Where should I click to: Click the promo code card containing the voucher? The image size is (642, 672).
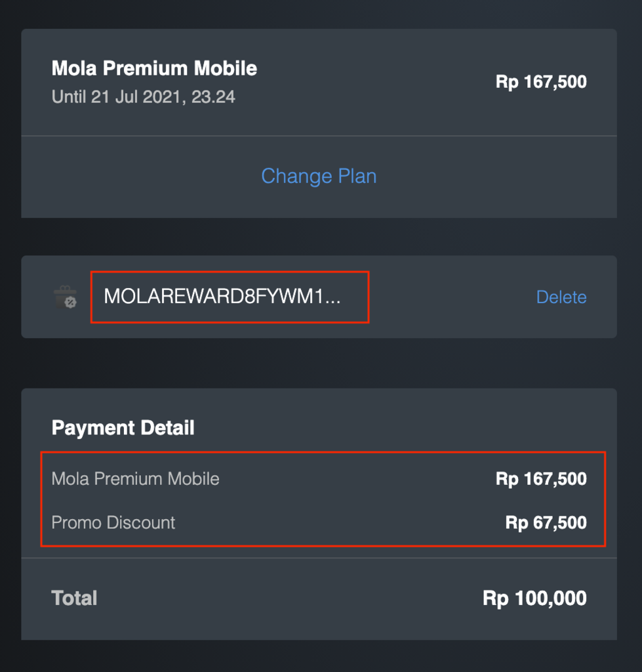319,297
